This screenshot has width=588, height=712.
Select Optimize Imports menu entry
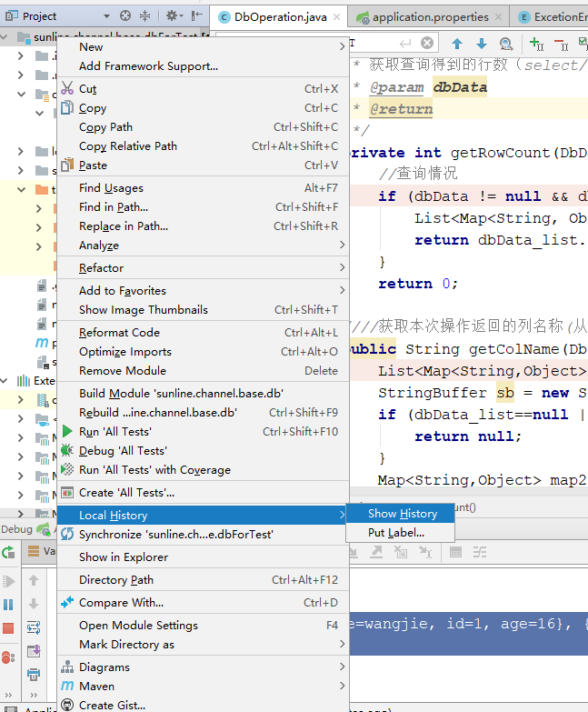pos(204,352)
